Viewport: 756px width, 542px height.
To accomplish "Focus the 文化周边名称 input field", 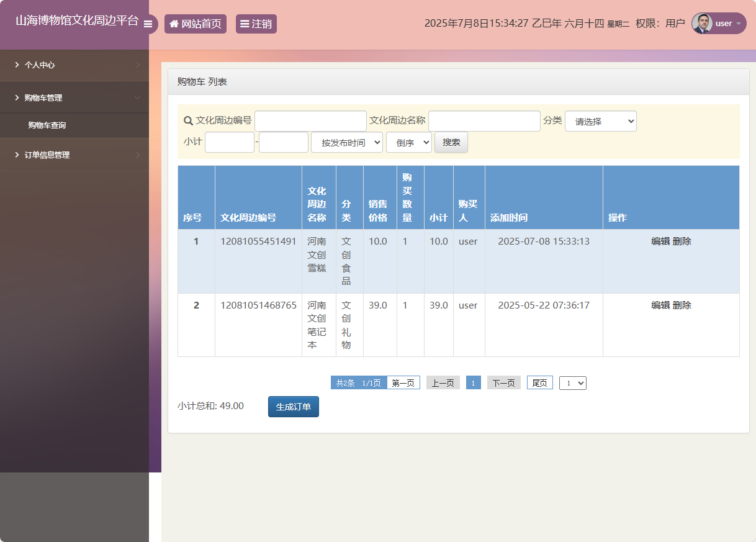I will coord(484,121).
